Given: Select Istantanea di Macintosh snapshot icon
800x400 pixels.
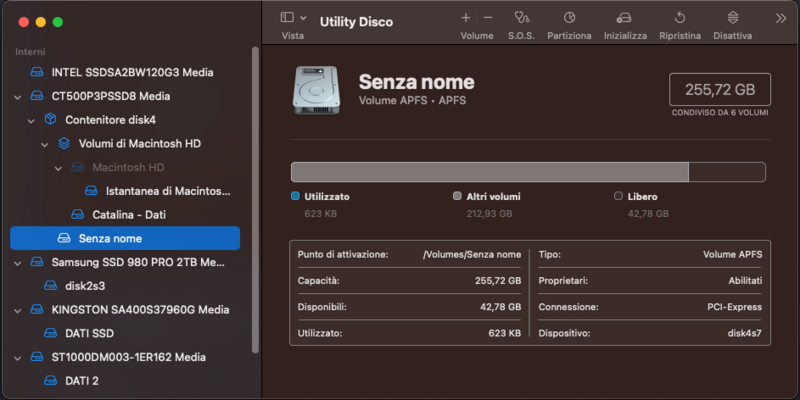Looking at the screenshot, I should click(91, 191).
